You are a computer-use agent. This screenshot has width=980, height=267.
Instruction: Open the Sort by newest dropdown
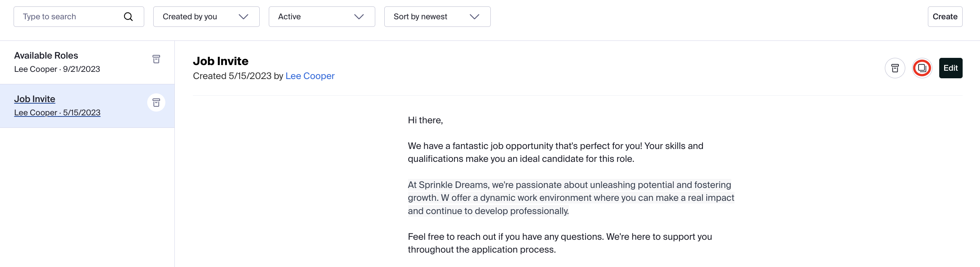(437, 17)
